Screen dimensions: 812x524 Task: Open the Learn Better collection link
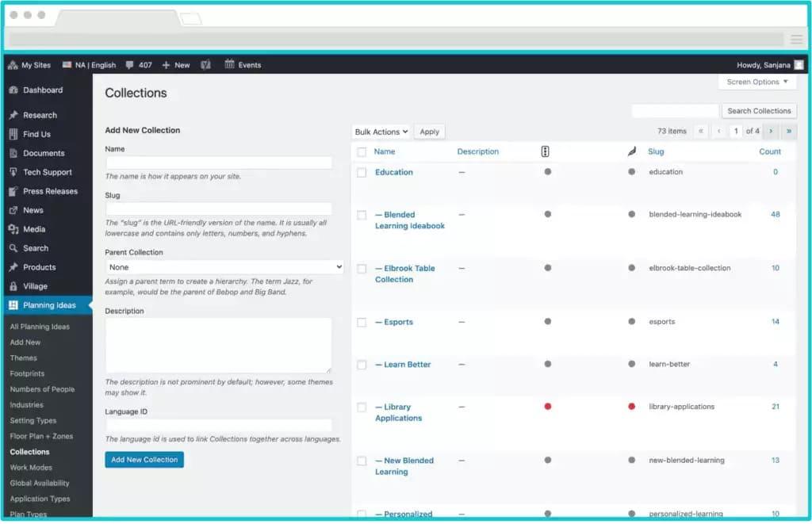point(403,365)
